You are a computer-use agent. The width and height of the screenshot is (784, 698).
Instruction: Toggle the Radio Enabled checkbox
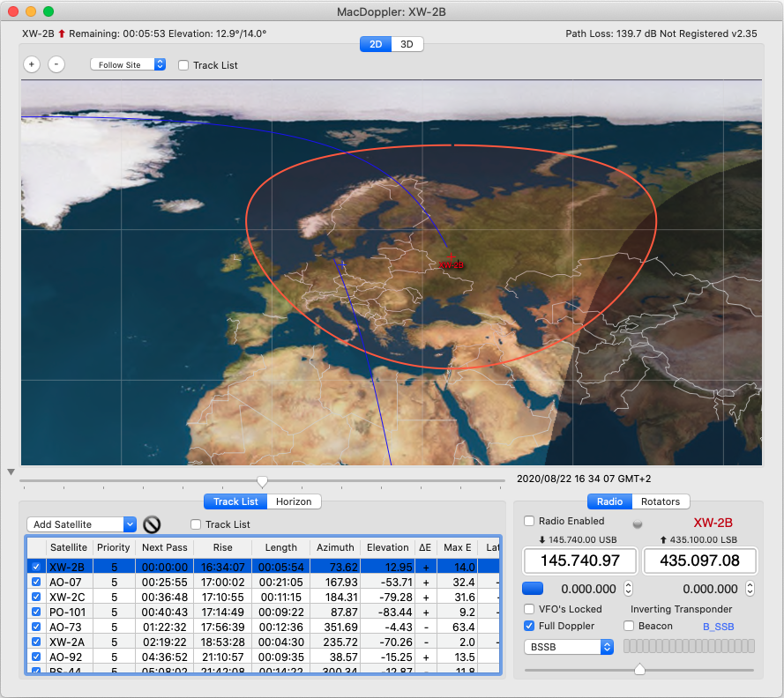(x=529, y=521)
